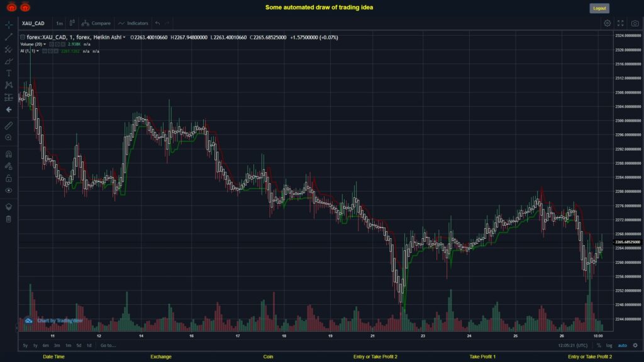This screenshot has height=362, width=644.
Task: Click the back arrow toolbar icon
Action: pos(9,109)
